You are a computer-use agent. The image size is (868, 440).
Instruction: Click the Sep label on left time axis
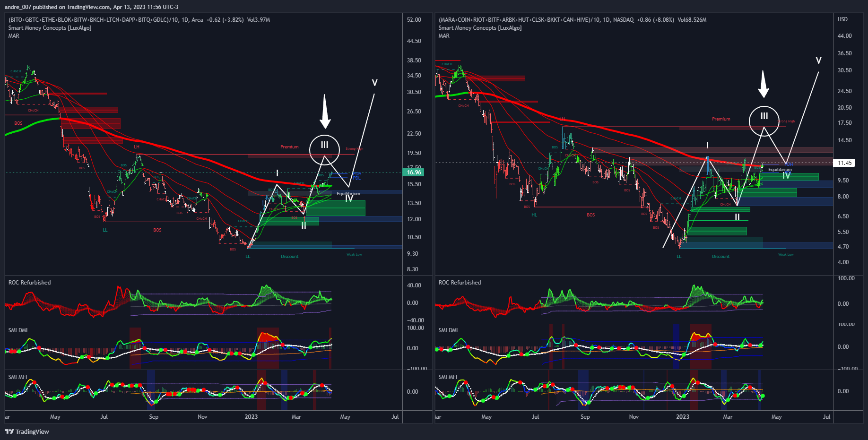pyautogui.click(x=154, y=417)
